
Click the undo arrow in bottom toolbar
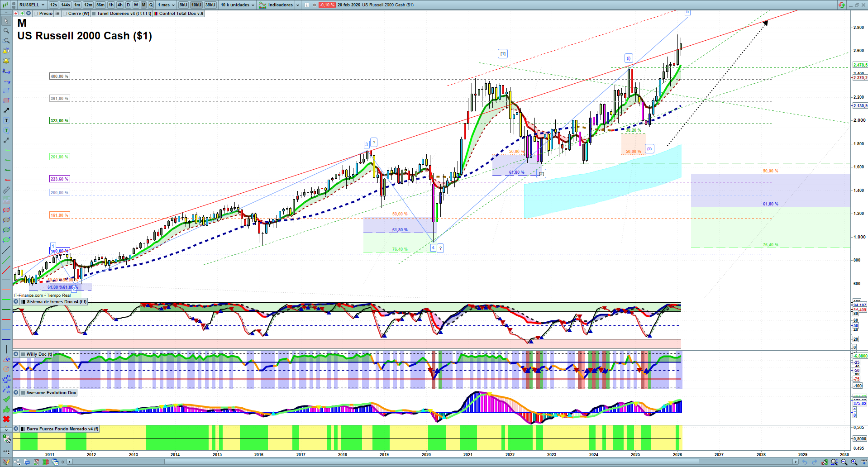click(804, 462)
